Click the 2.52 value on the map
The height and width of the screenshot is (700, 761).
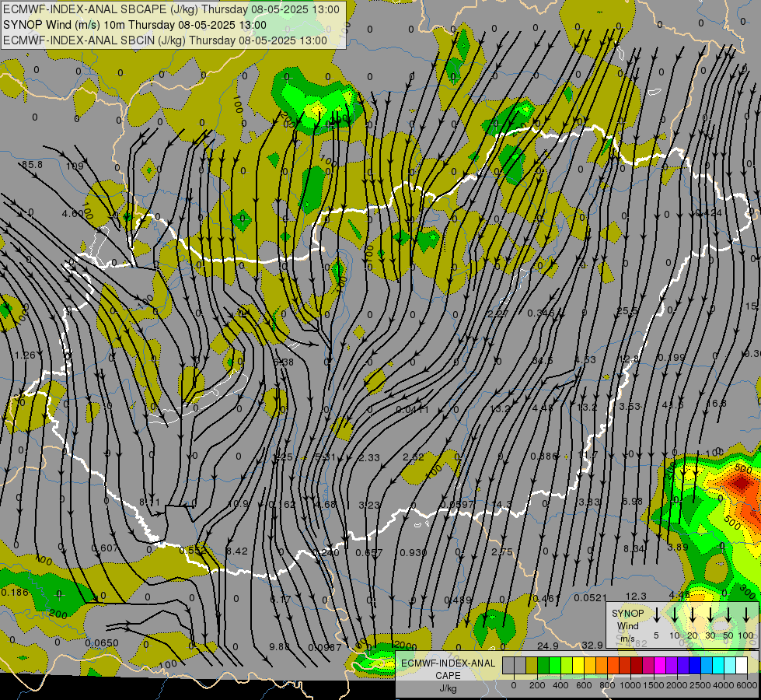click(414, 457)
